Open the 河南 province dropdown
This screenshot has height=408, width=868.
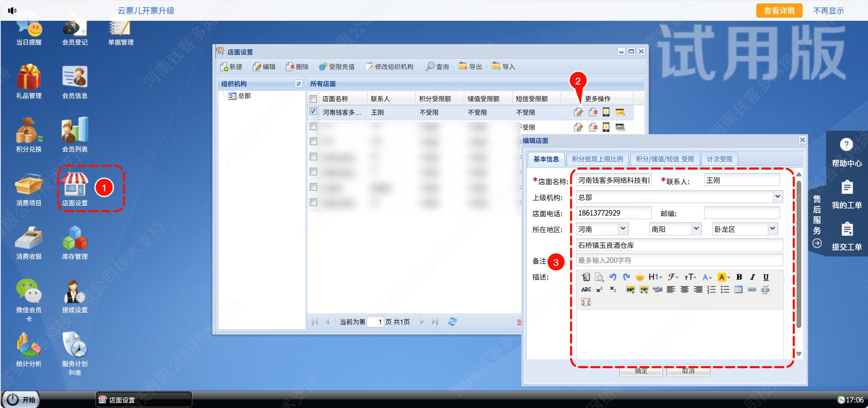point(623,229)
